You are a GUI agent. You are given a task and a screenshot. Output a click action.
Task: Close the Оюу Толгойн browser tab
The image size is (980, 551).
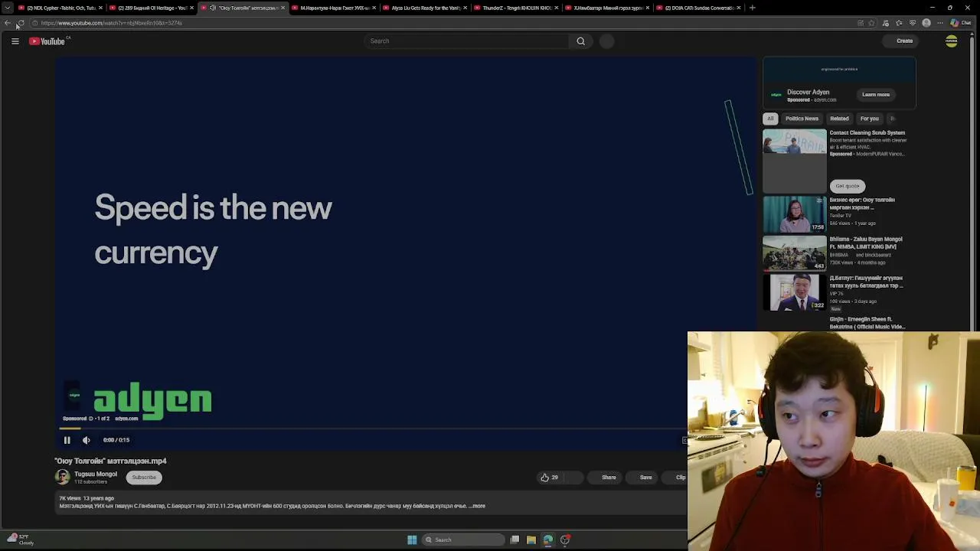283,8
